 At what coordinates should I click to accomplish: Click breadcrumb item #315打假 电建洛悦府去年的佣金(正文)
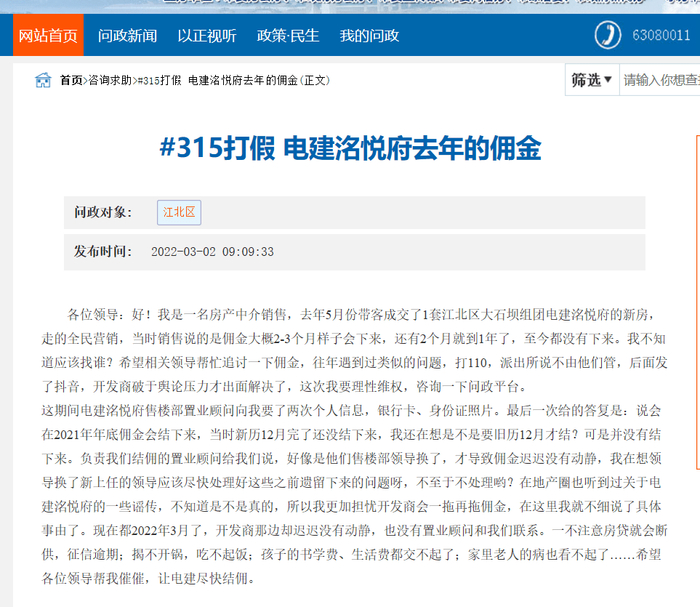233,80
